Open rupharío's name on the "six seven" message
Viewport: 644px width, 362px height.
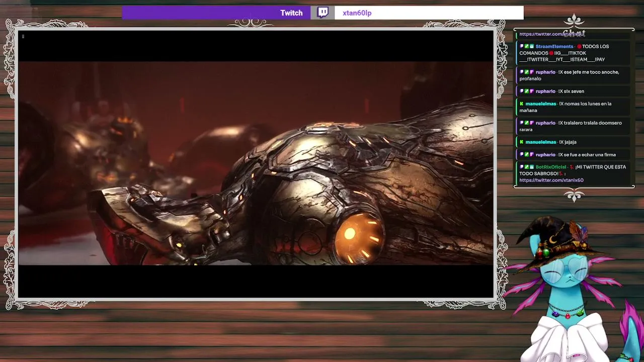pos(545,91)
